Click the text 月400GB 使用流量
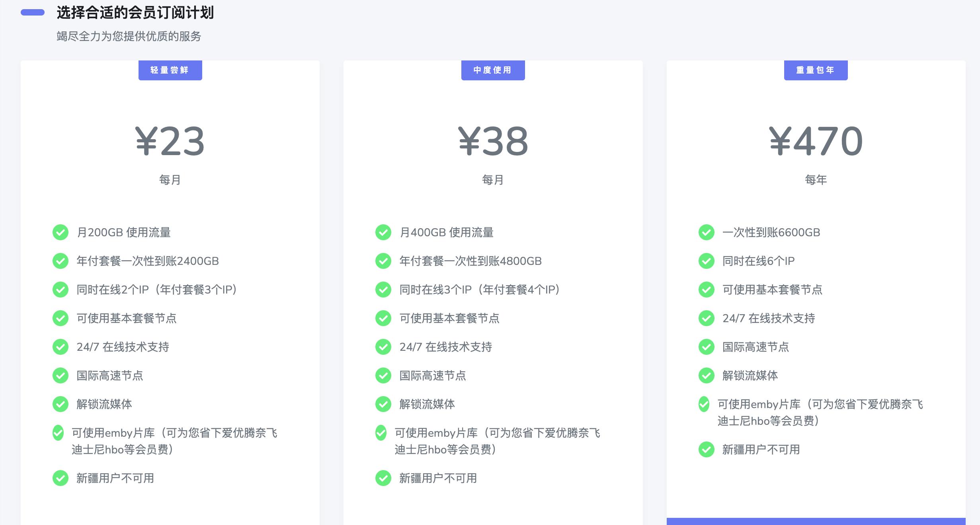Viewport: 980px width, 525px height. coord(447,232)
